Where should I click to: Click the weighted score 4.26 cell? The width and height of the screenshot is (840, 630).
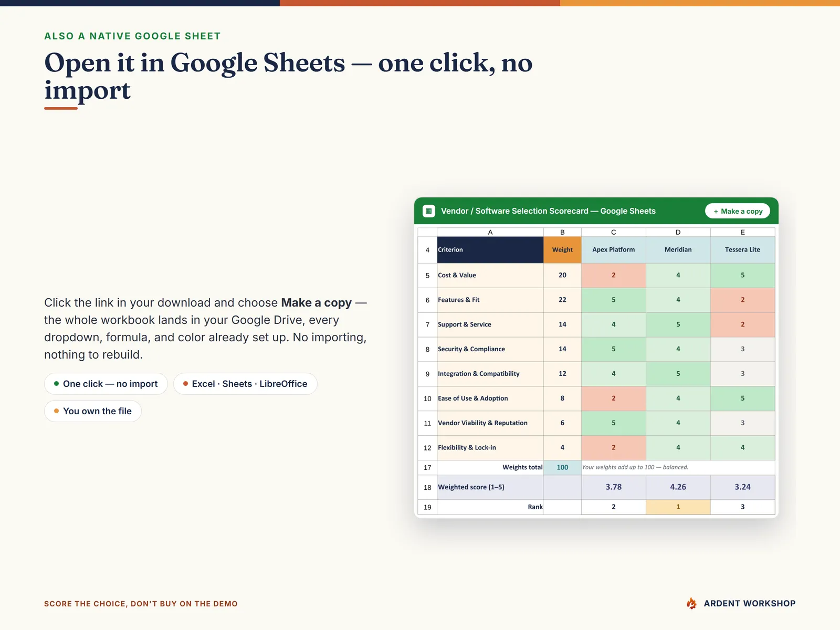(678, 487)
